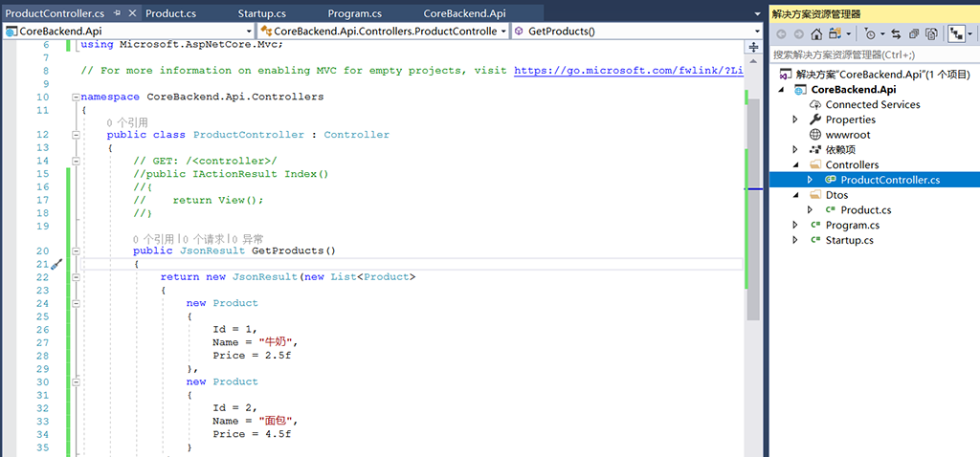This screenshot has height=457, width=980.
Task: Click the split editor handle above the scrollbar
Action: tap(753, 48)
